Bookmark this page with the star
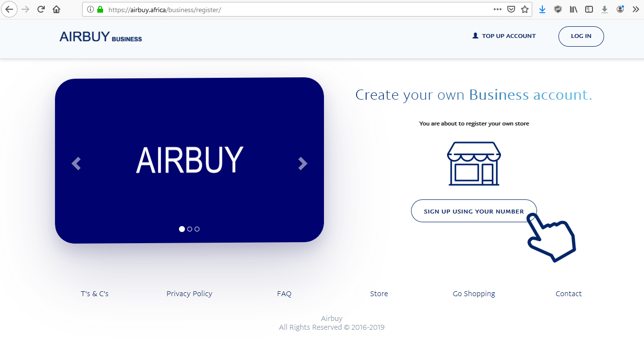This screenshot has height=355, width=644. 525,9
